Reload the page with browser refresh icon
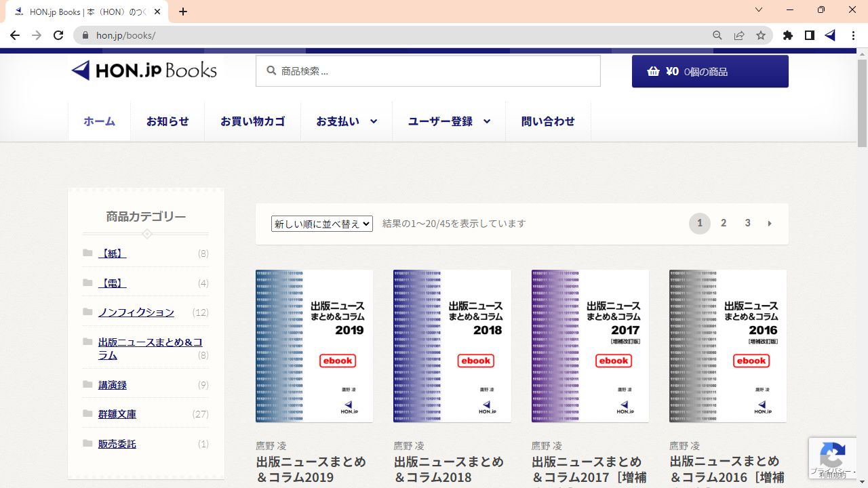 coord(58,35)
